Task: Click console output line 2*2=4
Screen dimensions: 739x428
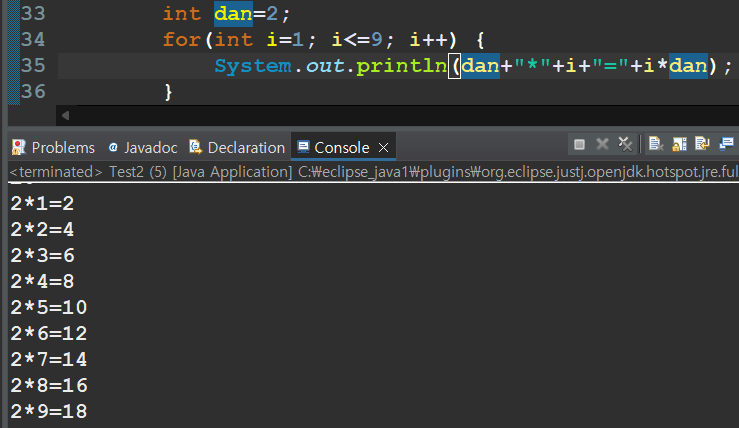Action: click(x=42, y=230)
